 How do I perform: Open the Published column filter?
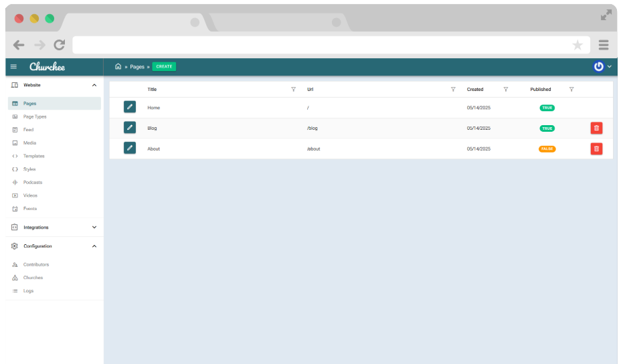click(571, 90)
